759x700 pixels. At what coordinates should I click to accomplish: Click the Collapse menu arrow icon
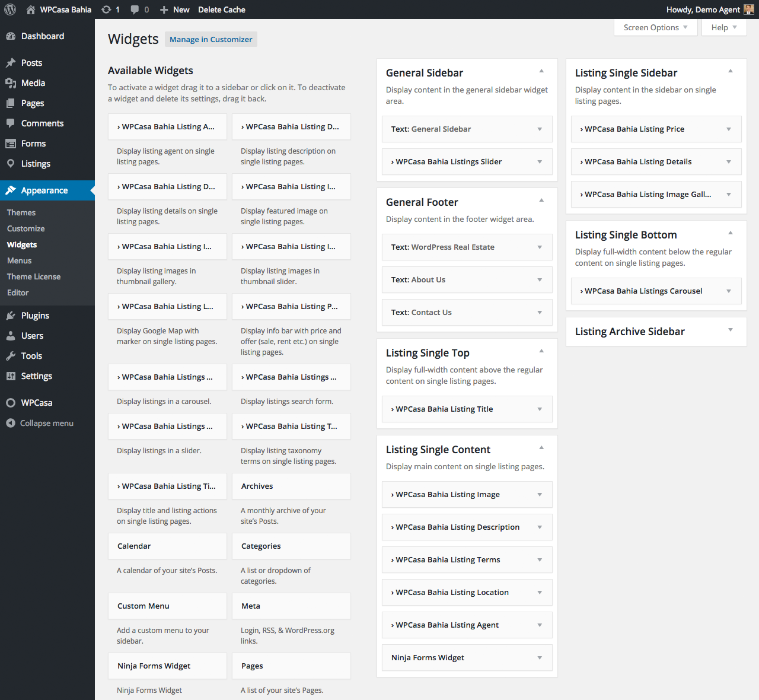coord(11,423)
